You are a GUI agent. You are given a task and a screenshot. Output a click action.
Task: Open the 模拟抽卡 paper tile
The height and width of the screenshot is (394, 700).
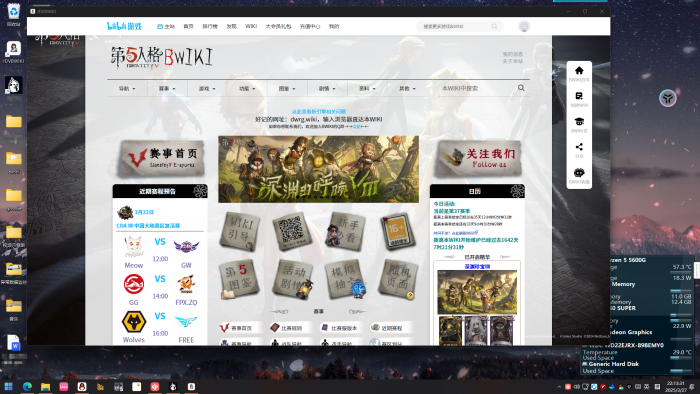345,279
